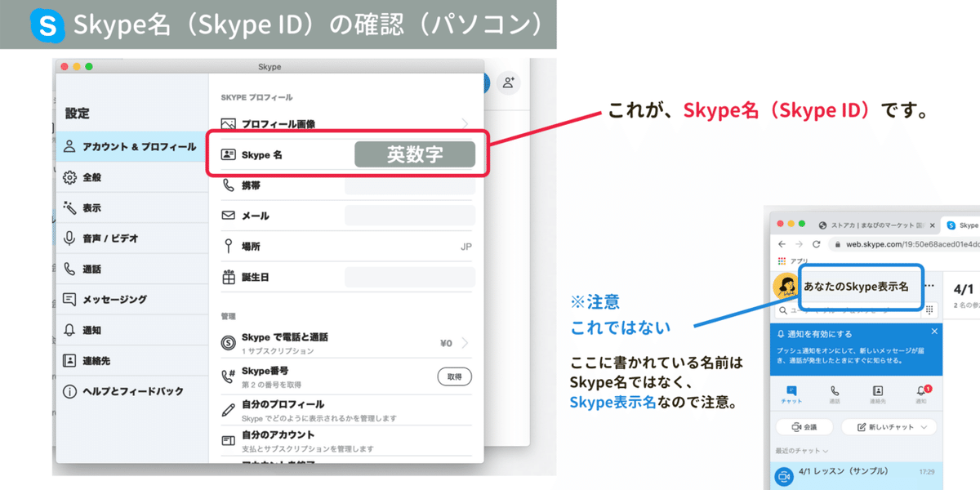The height and width of the screenshot is (490, 980).
Task: Click 通知を有効にする banner heading
Action: 817,334
